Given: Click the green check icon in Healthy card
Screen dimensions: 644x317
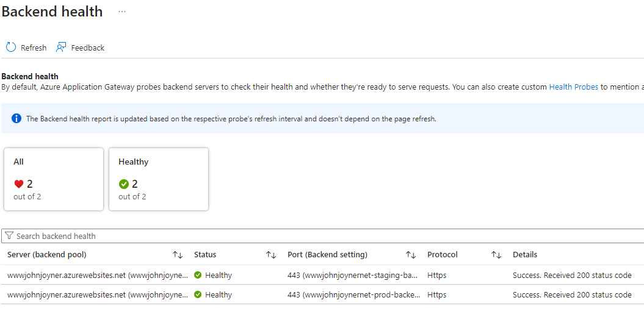Looking at the screenshot, I should [x=124, y=184].
